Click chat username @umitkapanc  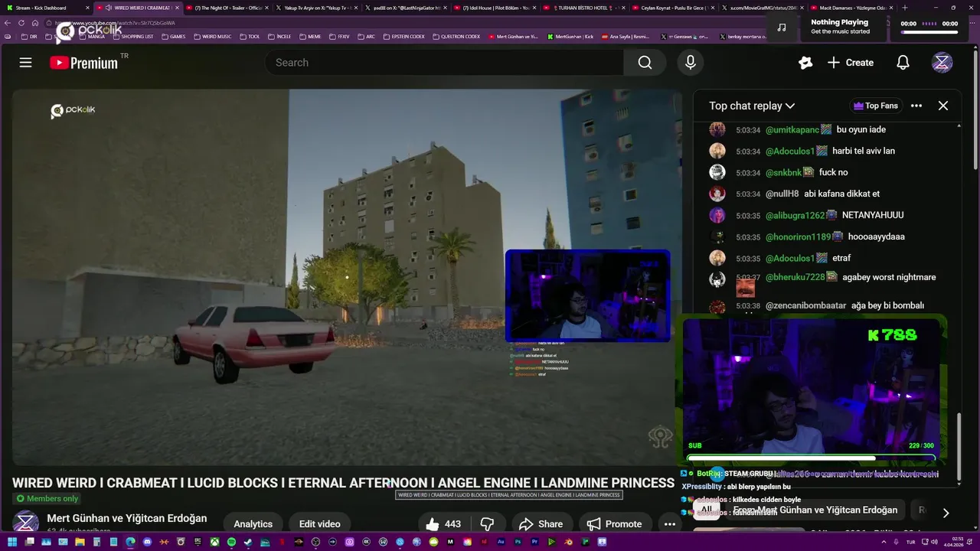(792, 129)
